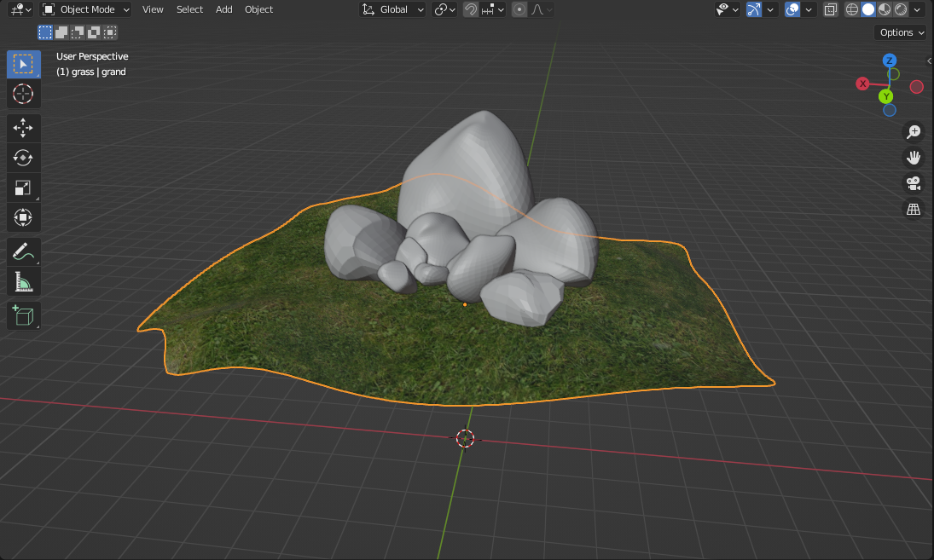
Task: Toggle the camera view icon
Action: [x=914, y=183]
